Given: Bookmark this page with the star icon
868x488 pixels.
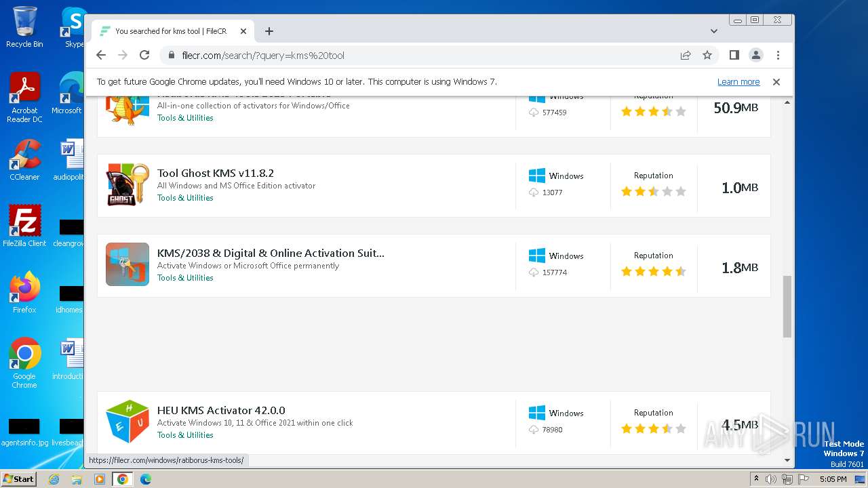Looking at the screenshot, I should coord(707,55).
